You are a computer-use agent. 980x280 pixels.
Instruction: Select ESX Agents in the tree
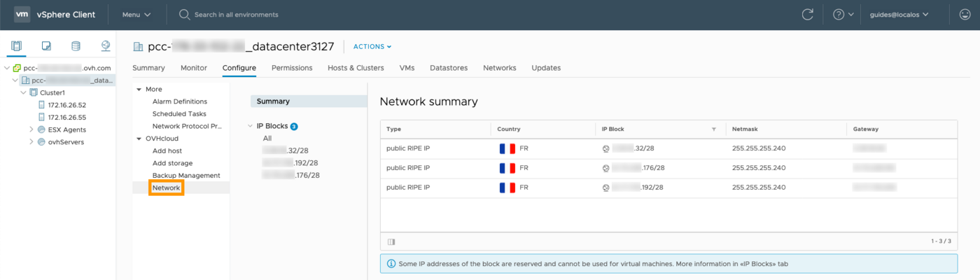tap(67, 129)
